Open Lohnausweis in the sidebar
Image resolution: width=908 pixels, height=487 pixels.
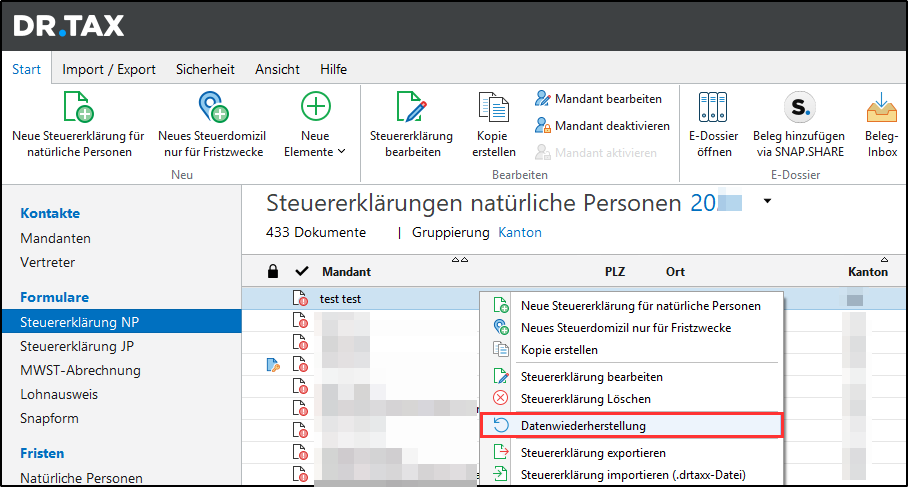(59, 394)
